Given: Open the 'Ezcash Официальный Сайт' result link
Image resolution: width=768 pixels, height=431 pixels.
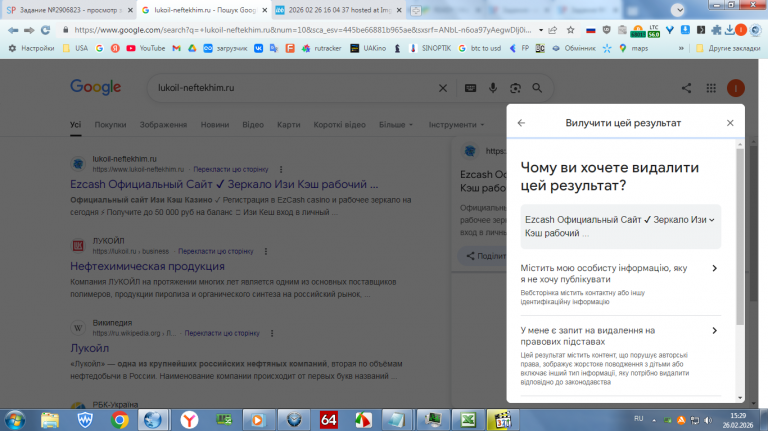Looking at the screenshot, I should (x=224, y=185).
